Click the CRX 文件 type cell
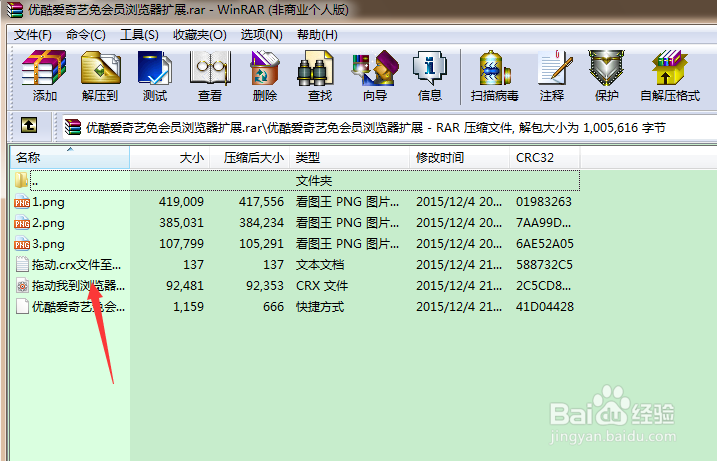This screenshot has width=717, height=461. (x=322, y=286)
